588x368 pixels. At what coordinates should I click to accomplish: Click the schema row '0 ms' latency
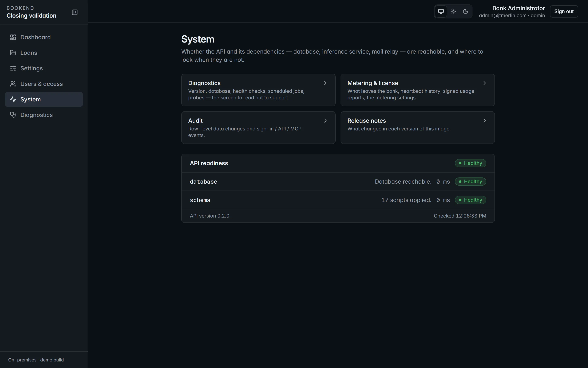[443, 200]
